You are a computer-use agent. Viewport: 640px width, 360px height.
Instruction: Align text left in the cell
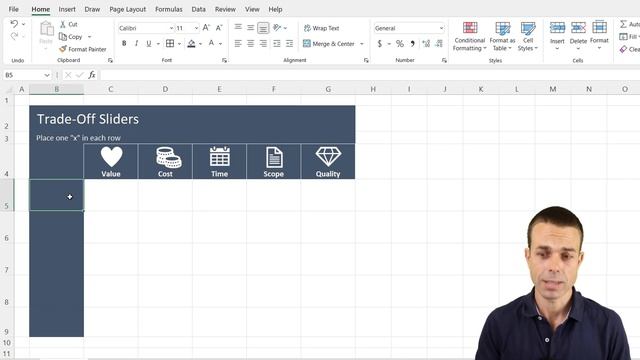coord(238,43)
